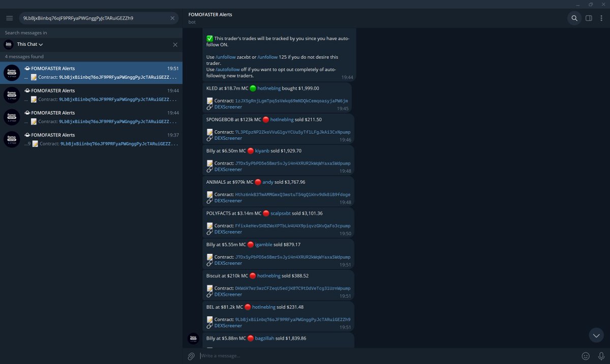
Task: Clear the search query with the X icon
Action: (x=173, y=18)
